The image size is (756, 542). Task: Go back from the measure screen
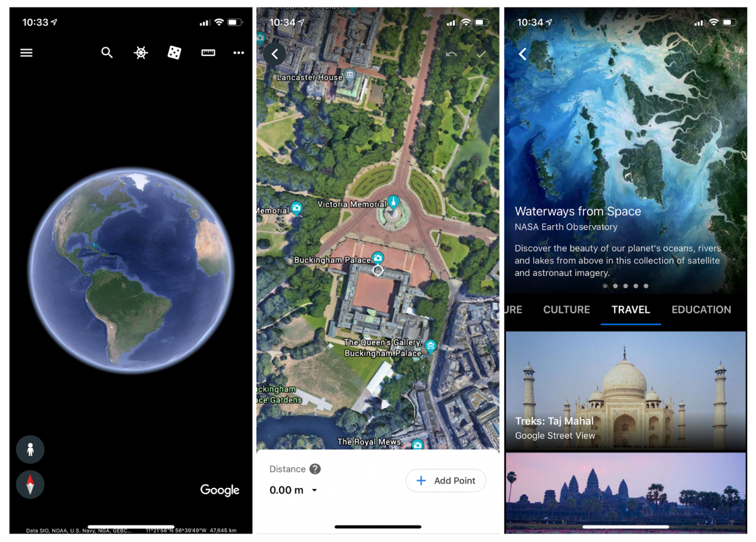point(275,54)
